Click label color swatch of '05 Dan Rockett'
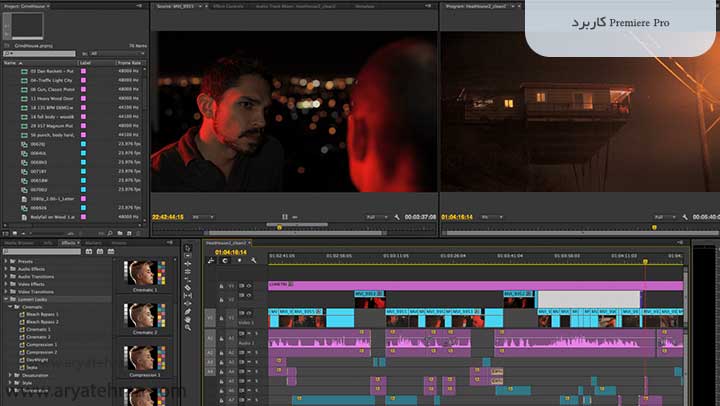This screenshot has height=406, width=720. [x=84, y=71]
